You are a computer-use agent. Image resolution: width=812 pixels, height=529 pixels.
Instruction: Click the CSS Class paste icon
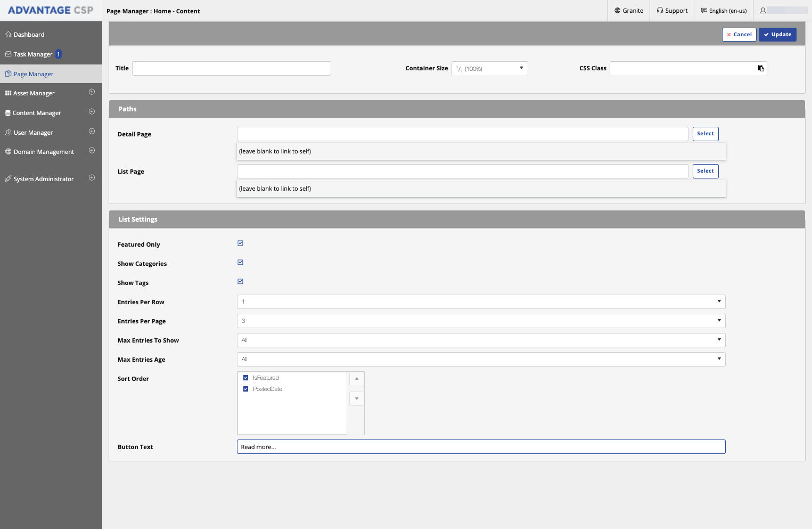761,68
